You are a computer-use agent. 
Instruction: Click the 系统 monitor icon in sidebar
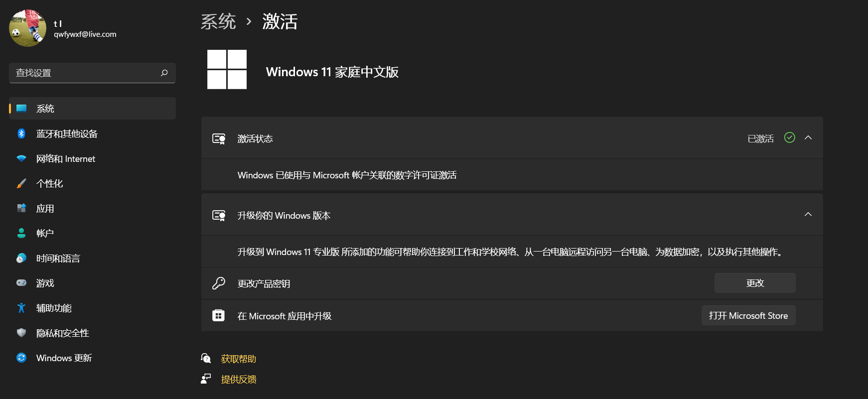21,109
